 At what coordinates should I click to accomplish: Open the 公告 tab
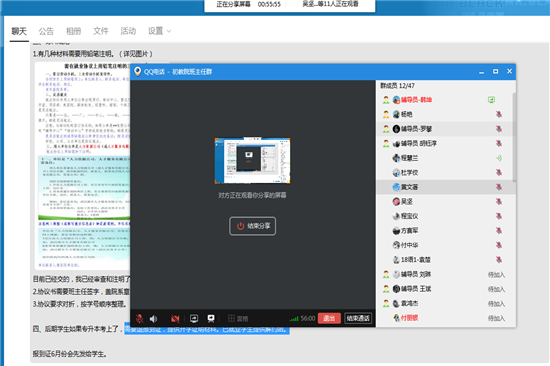pos(46,31)
